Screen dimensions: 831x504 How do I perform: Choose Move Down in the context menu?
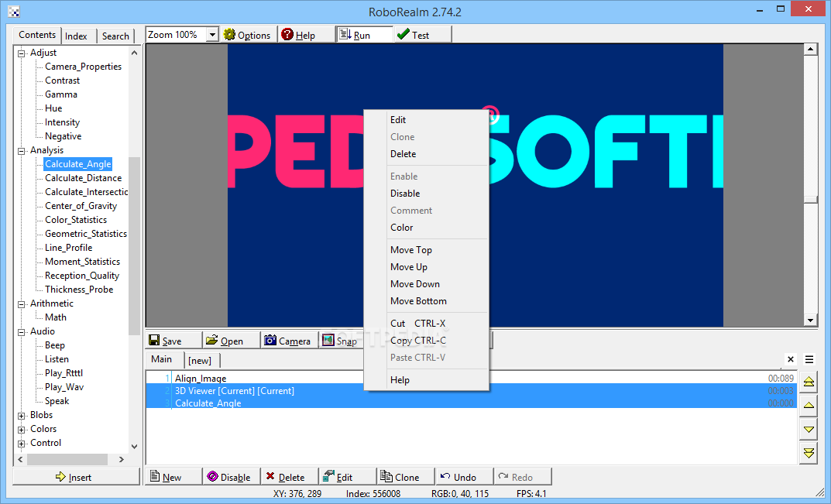[426, 283]
